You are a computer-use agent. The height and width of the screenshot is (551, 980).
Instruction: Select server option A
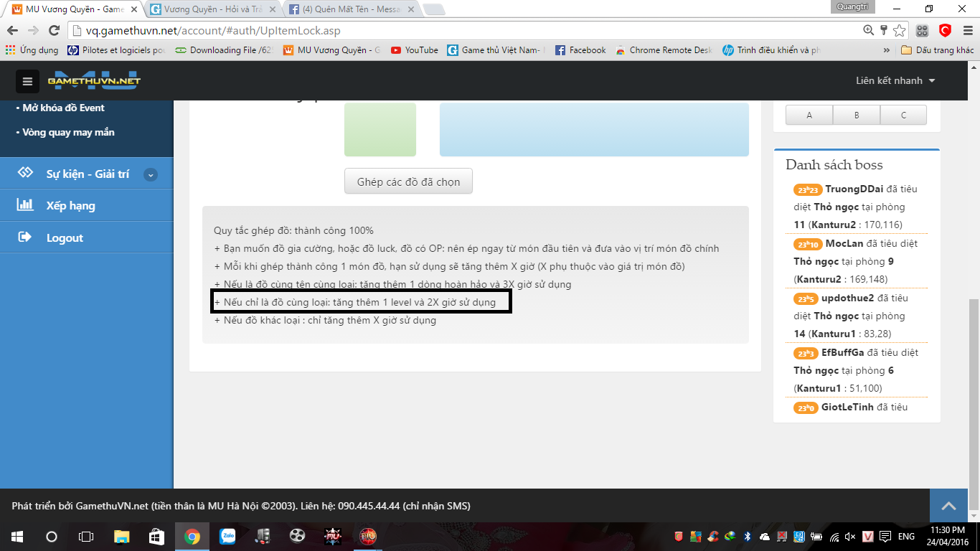(809, 115)
